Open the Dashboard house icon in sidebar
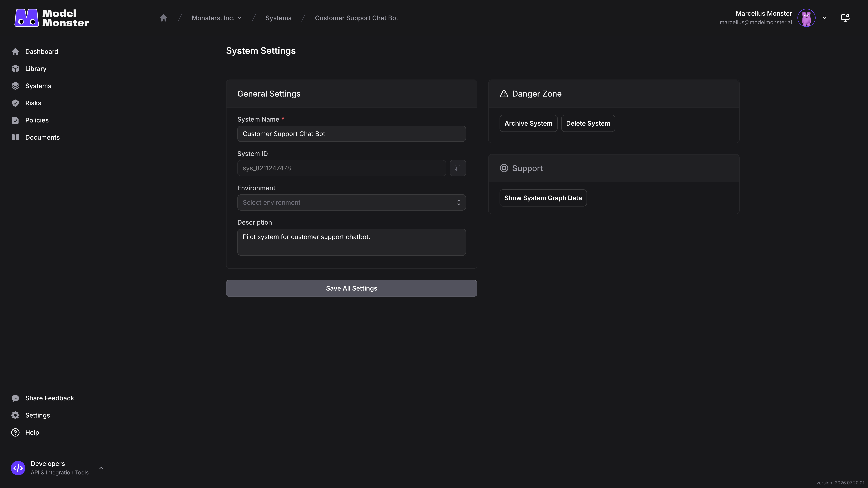The image size is (868, 488). coord(15,52)
